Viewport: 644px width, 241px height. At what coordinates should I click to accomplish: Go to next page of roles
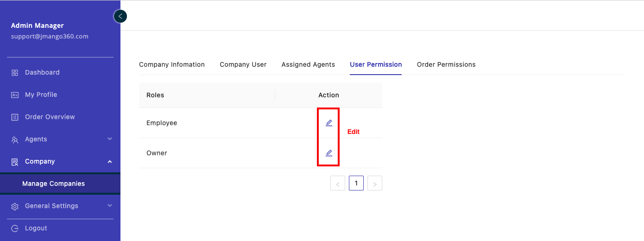click(375, 184)
